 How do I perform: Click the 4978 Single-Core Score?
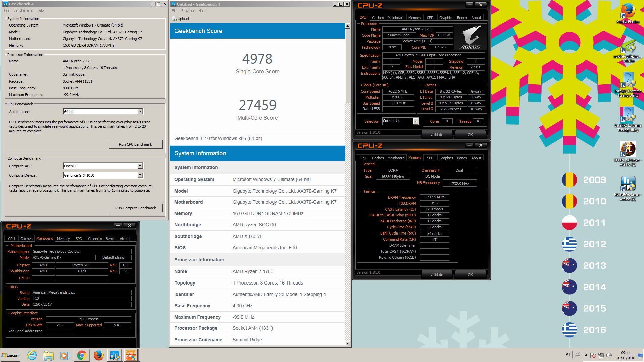tap(257, 59)
